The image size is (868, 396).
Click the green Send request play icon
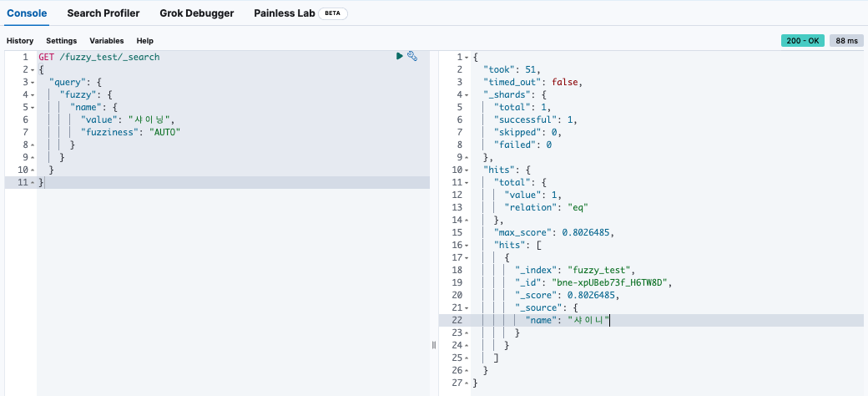click(x=400, y=56)
